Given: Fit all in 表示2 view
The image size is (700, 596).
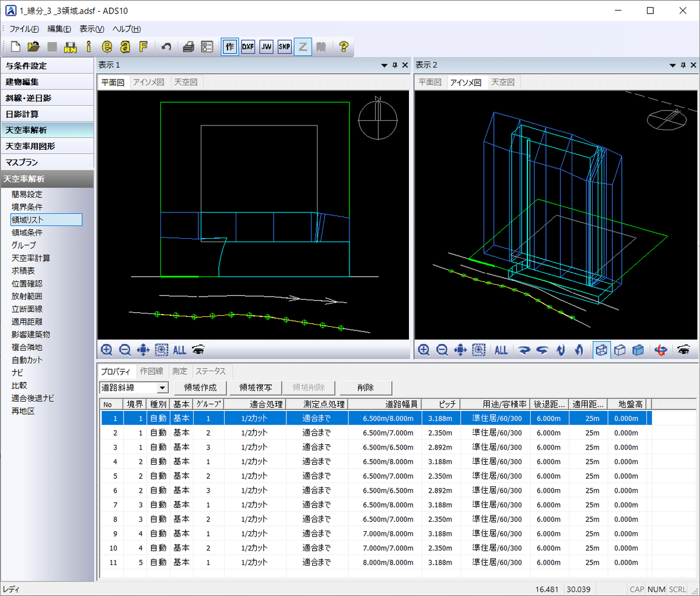Looking at the screenshot, I should click(501, 350).
